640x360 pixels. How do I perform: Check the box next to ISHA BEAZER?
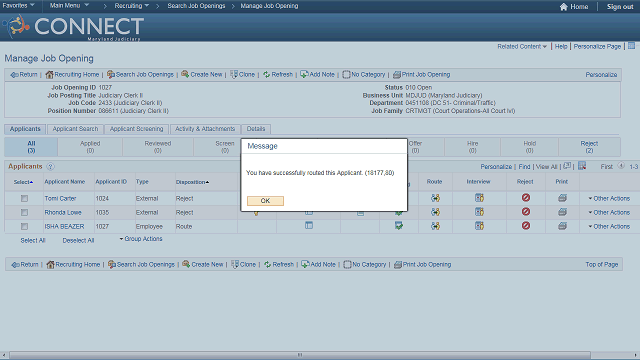point(24,227)
